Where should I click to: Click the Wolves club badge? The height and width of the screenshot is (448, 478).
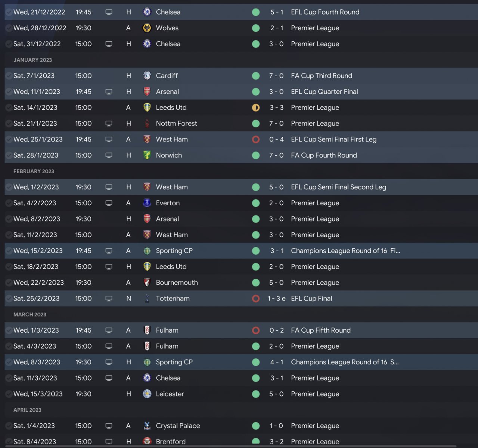tap(147, 28)
